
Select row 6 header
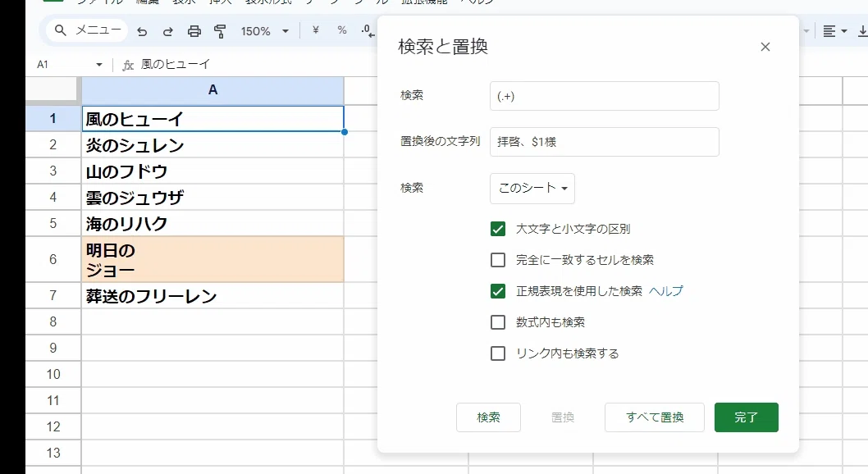click(53, 259)
